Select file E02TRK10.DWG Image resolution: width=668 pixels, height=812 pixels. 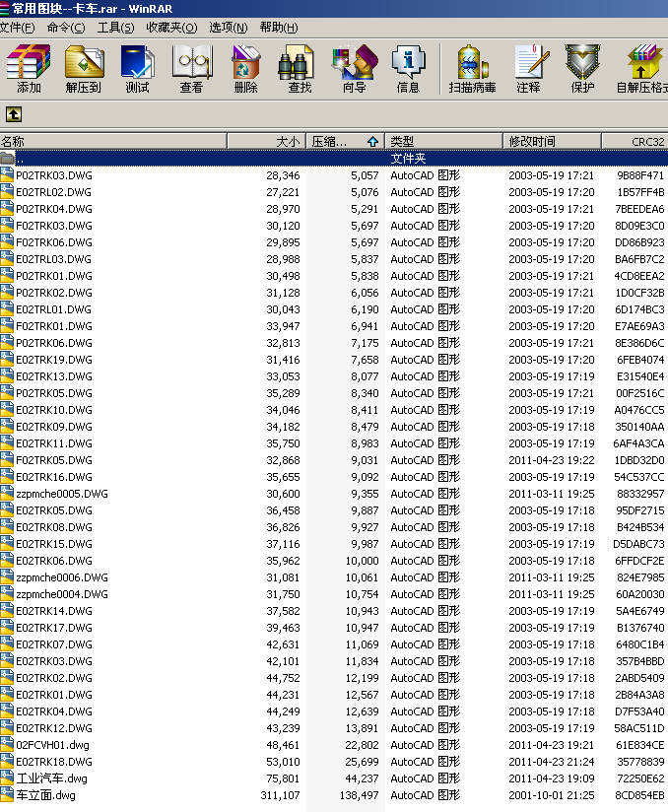click(x=54, y=410)
